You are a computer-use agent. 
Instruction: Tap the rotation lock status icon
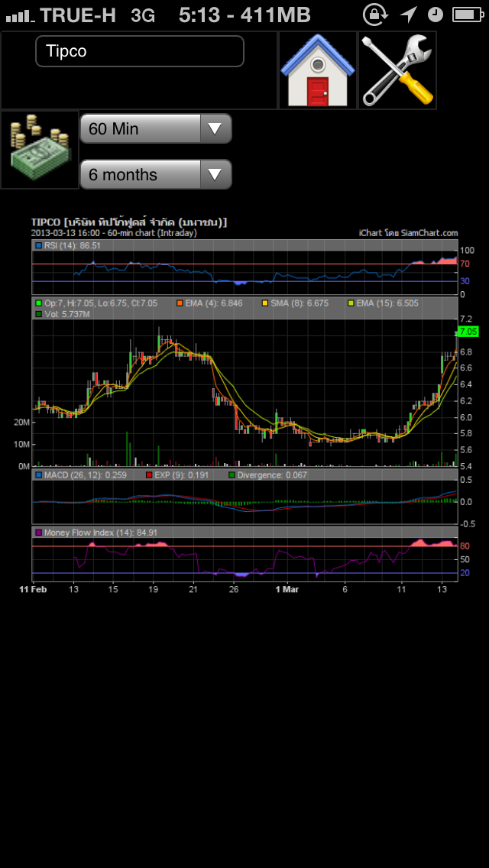374,15
